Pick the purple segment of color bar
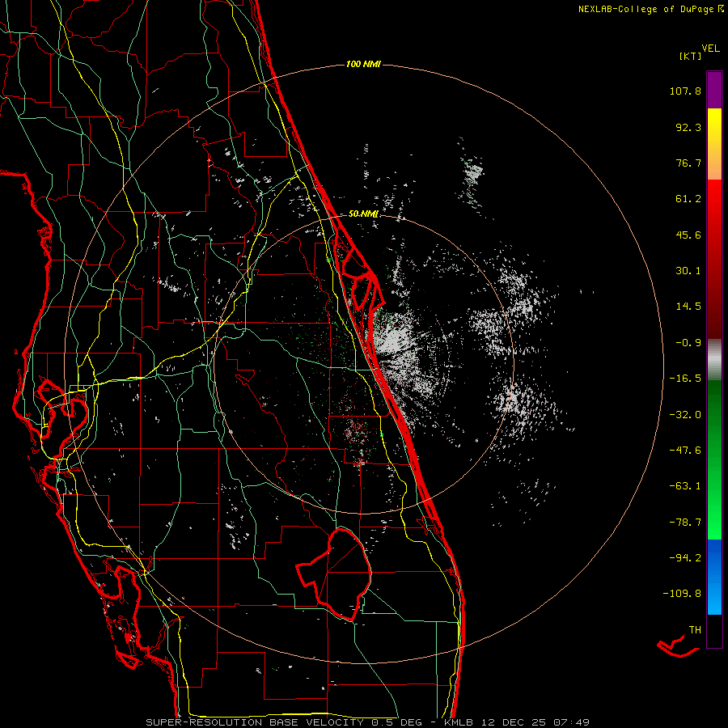This screenshot has height=728, width=728. (714, 90)
